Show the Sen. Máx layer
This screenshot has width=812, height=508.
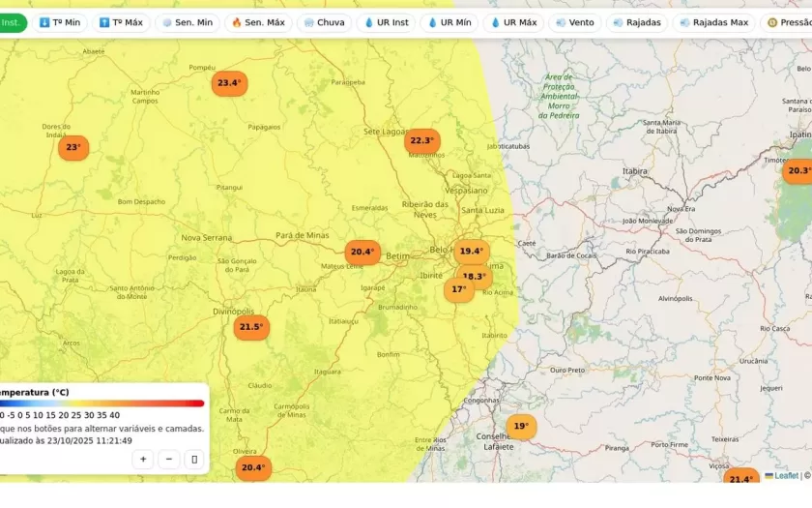(x=258, y=22)
